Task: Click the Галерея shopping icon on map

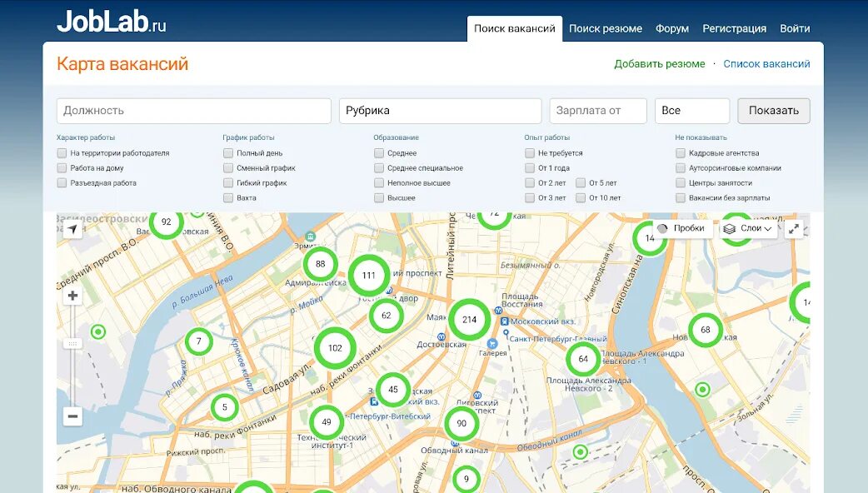Action: pyautogui.click(x=492, y=344)
